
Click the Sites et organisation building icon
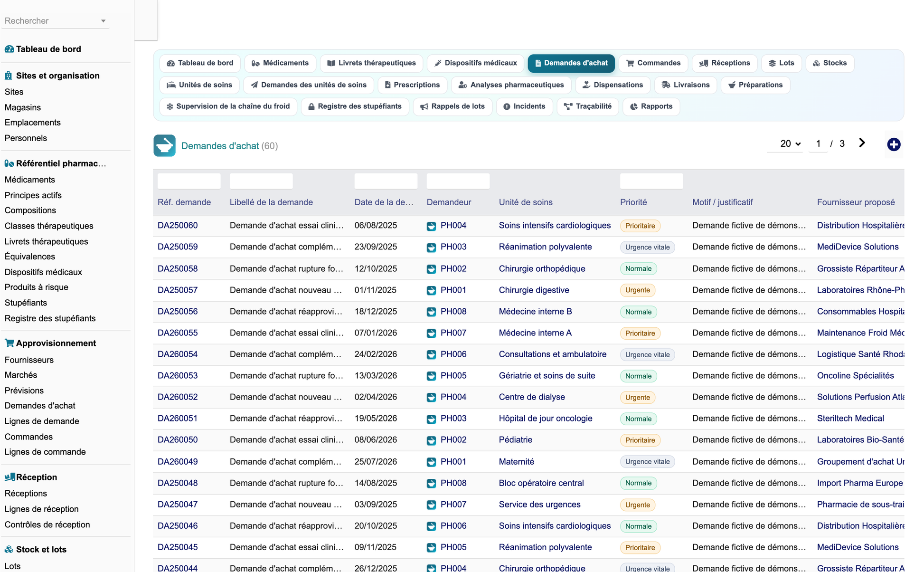[x=9, y=76]
